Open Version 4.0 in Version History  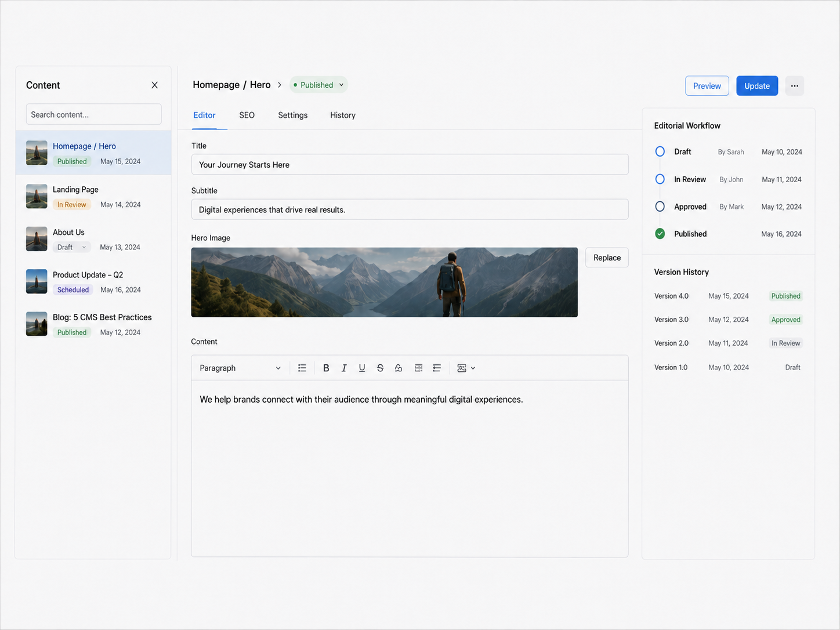pos(728,296)
